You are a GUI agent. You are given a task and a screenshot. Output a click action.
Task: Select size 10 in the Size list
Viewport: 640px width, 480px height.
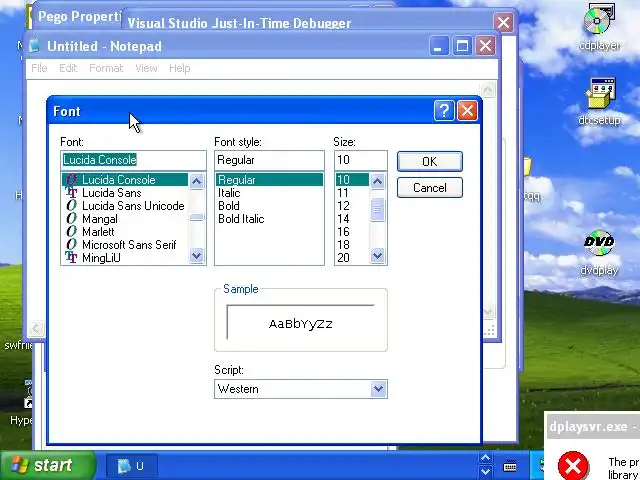pyautogui.click(x=352, y=180)
